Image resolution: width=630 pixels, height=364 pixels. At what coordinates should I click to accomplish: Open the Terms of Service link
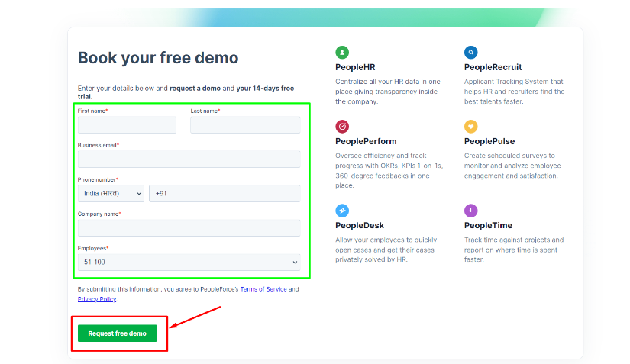click(263, 289)
